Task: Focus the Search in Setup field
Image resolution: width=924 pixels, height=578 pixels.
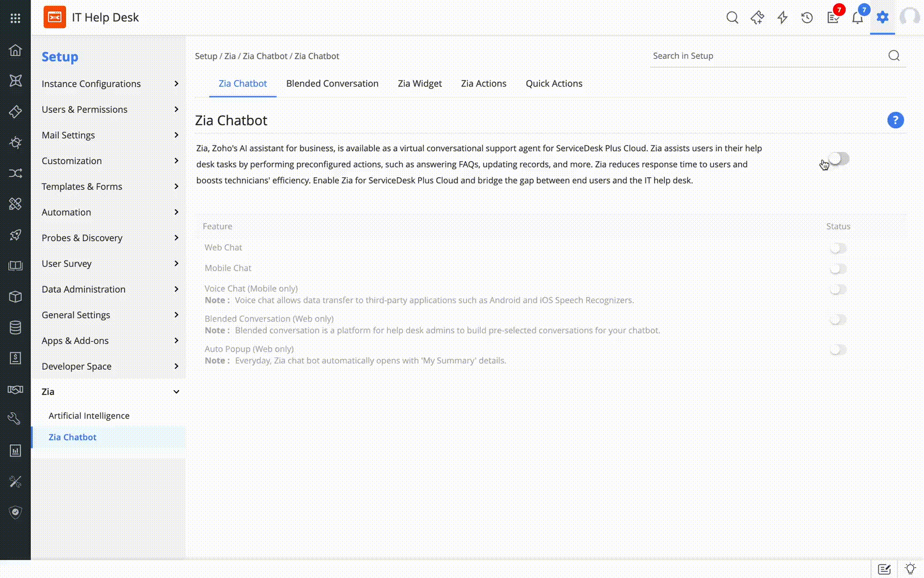Action: pyautogui.click(x=768, y=56)
